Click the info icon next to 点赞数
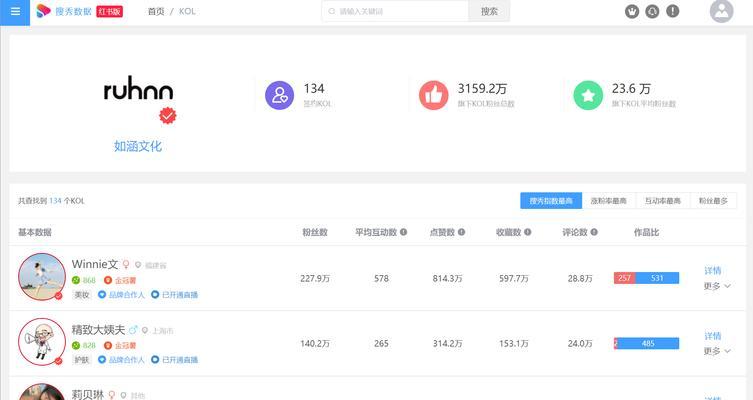This screenshot has width=753, height=400. pyautogui.click(x=462, y=232)
